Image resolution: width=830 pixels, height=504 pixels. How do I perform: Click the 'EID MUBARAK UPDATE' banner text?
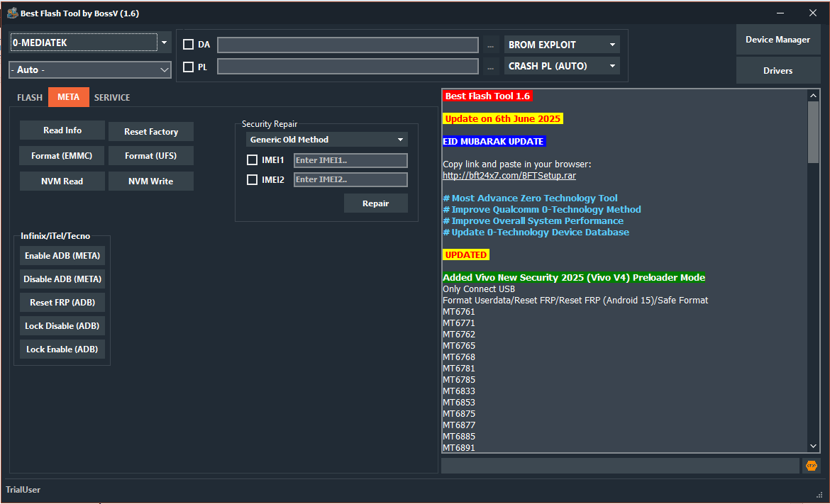pos(494,142)
